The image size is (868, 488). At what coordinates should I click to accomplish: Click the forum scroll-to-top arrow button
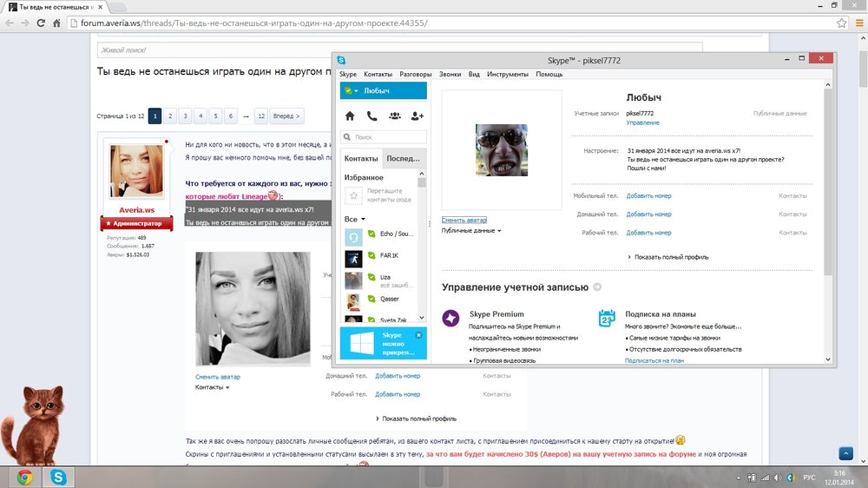click(845, 453)
